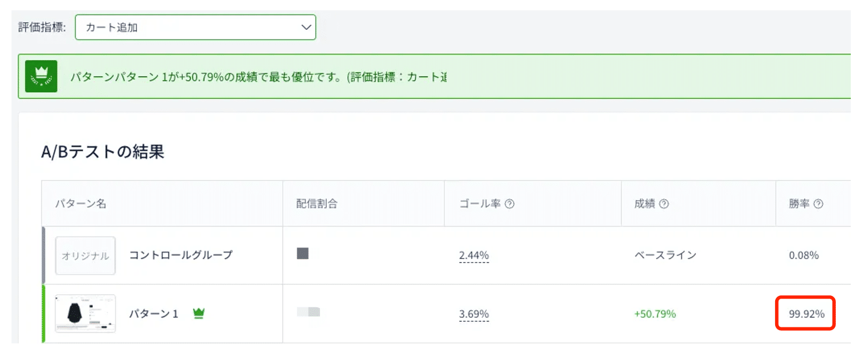868x360 pixels.
Task: Click the オリジナル thumbnail box
Action: [x=85, y=256]
